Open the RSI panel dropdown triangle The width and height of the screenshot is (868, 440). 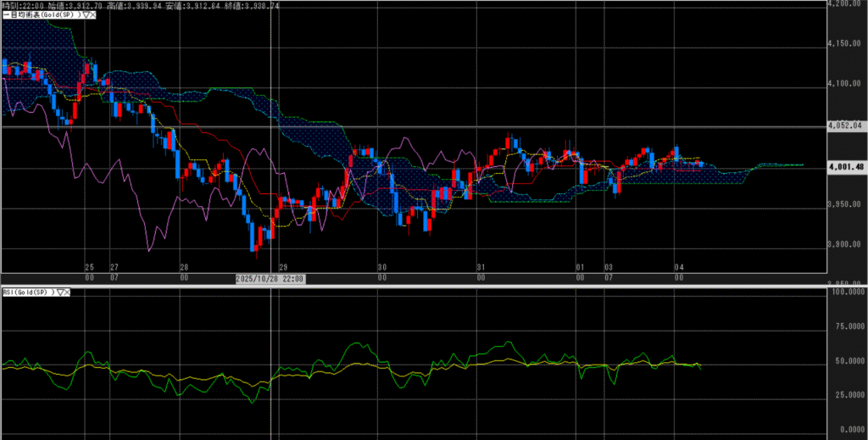click(60, 292)
